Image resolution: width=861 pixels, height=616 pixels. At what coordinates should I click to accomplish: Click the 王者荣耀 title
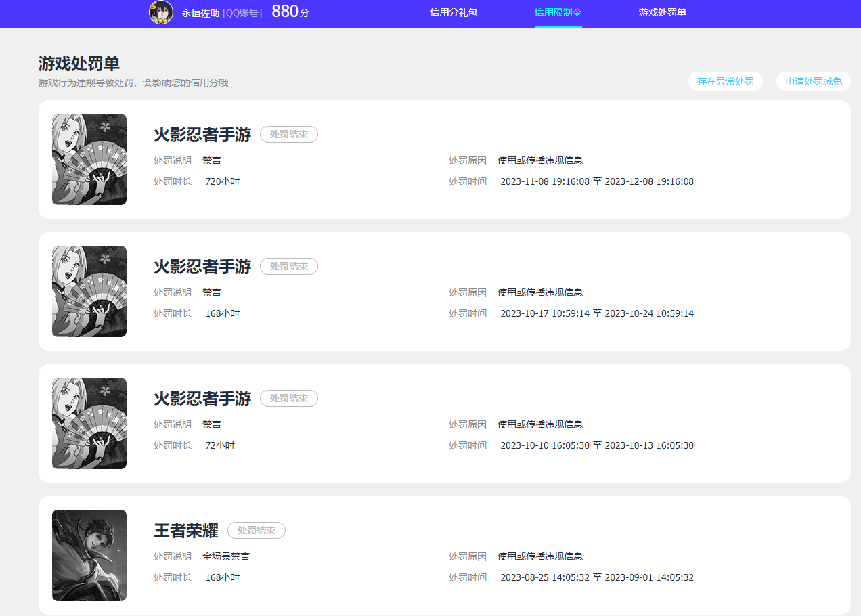(186, 531)
